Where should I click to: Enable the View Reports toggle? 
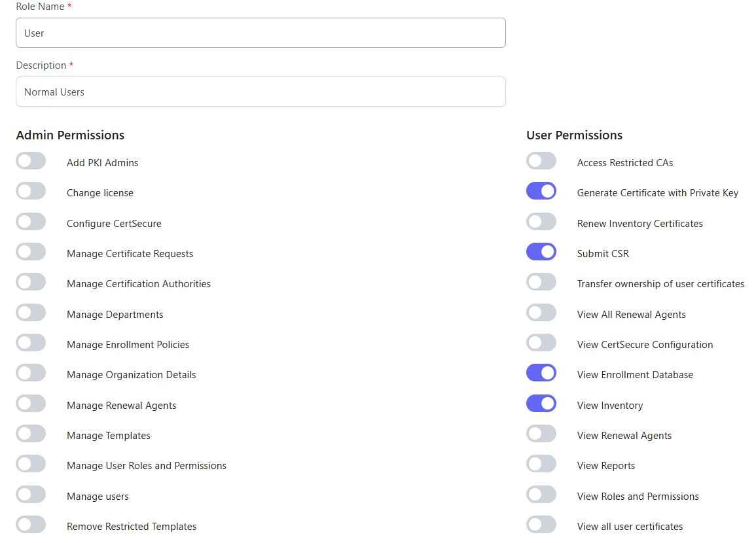[541, 464]
